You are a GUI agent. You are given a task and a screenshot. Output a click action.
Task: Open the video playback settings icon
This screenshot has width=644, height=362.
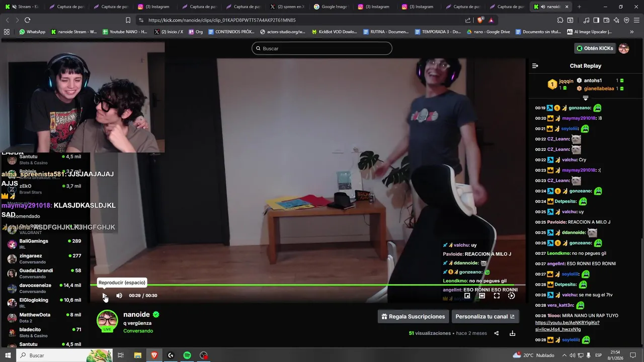pyautogui.click(x=511, y=296)
